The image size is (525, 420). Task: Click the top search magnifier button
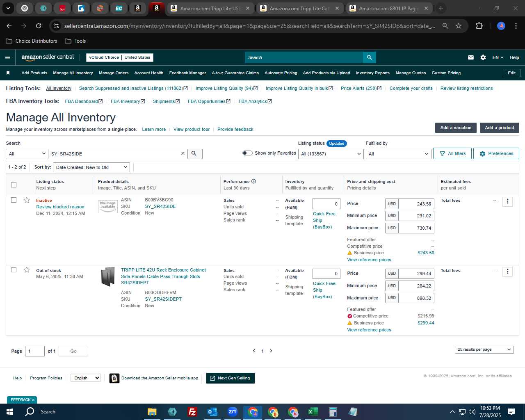[369, 57]
